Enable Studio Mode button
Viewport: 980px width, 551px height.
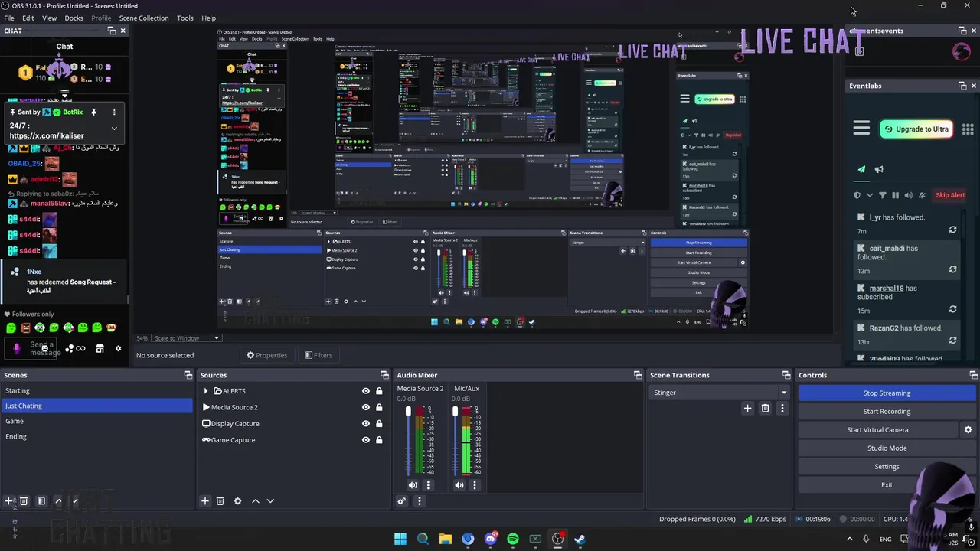[887, 448]
